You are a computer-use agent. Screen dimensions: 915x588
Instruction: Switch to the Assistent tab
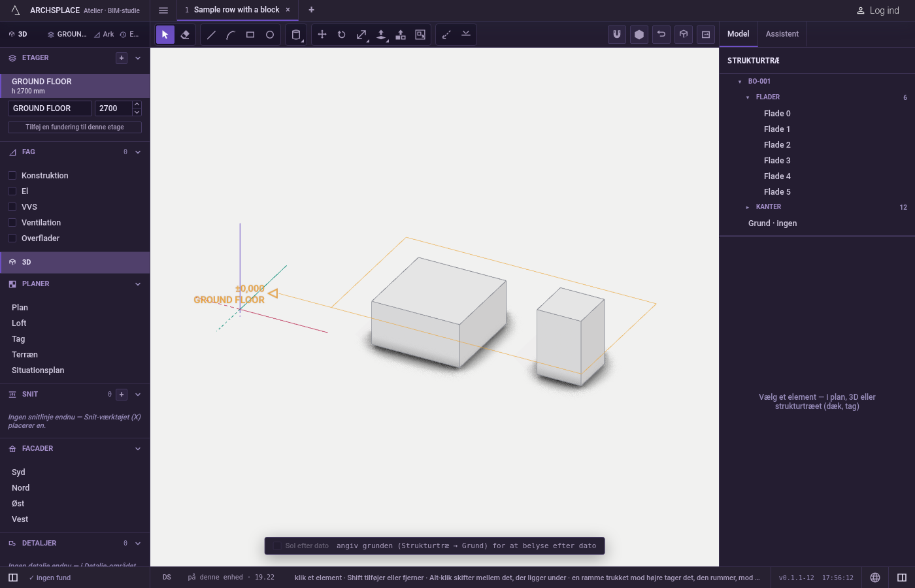click(x=782, y=34)
